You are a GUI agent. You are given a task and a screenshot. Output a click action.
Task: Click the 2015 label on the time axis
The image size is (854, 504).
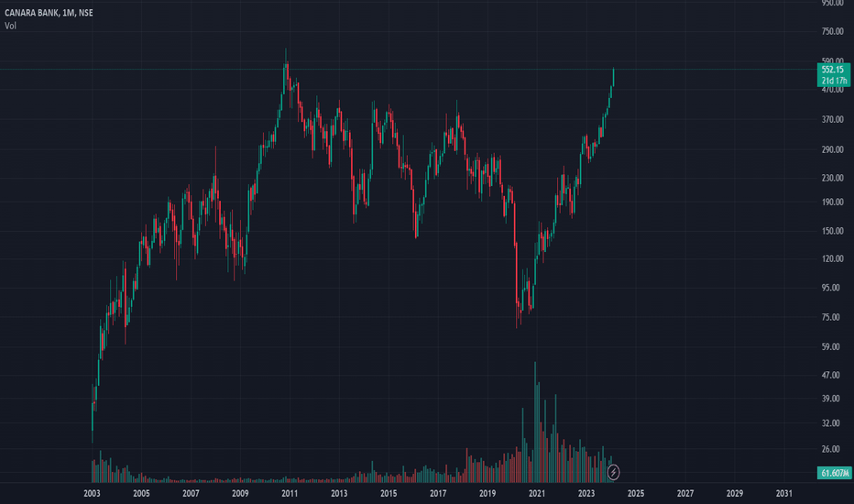coord(389,493)
